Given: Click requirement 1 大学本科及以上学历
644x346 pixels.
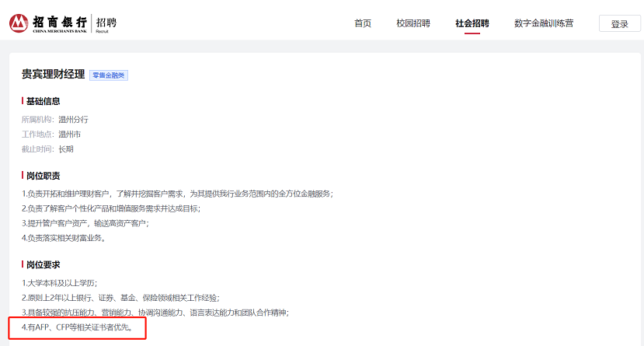Looking at the screenshot, I should (59, 283).
